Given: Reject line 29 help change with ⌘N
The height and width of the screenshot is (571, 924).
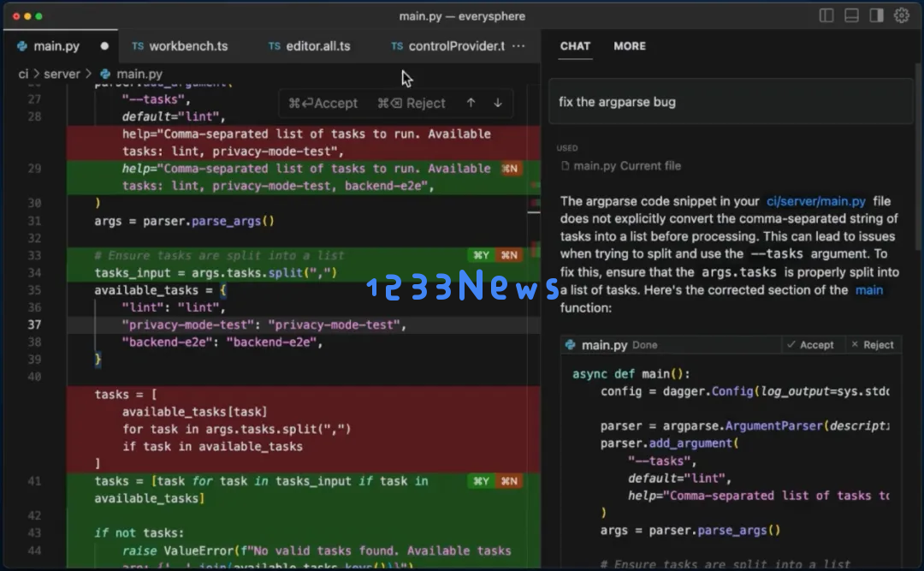Looking at the screenshot, I should click(x=510, y=169).
